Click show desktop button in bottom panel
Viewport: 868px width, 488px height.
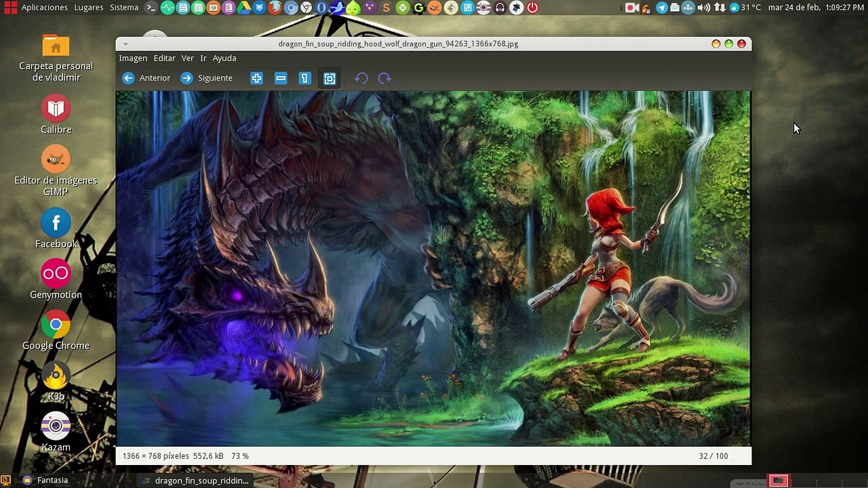5,481
